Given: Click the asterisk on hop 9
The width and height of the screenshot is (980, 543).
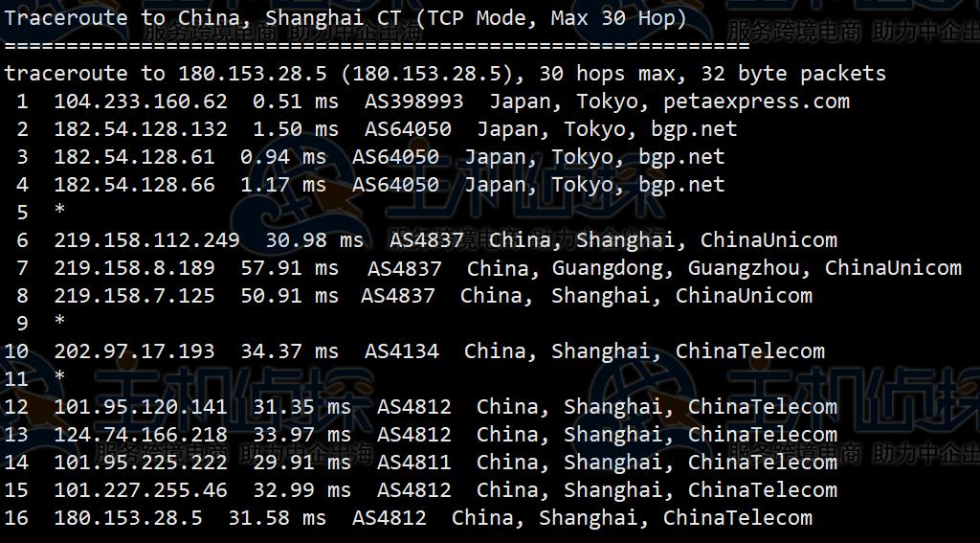Looking at the screenshot, I should click(59, 320).
